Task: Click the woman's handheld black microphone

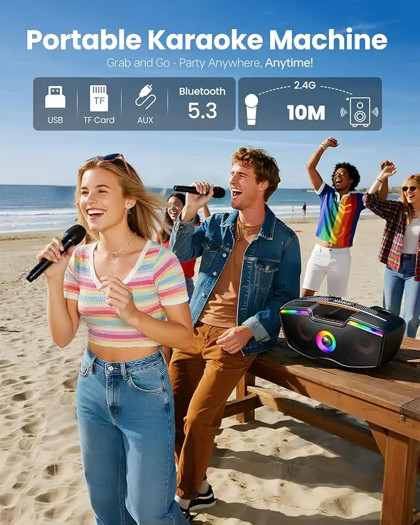Action: coord(56,253)
